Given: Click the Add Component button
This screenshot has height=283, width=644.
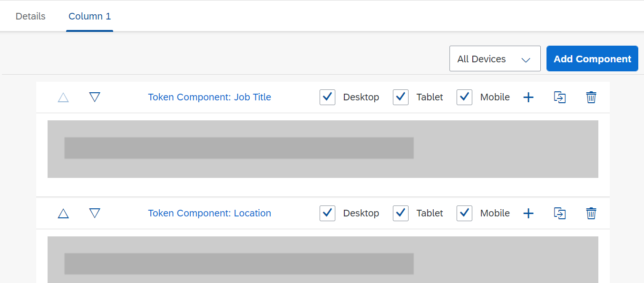Looking at the screenshot, I should (x=592, y=59).
